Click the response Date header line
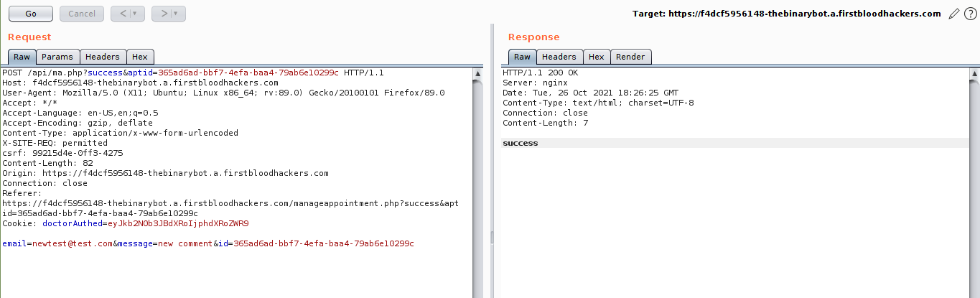Viewport: 980px width, 298px height. 590,93
